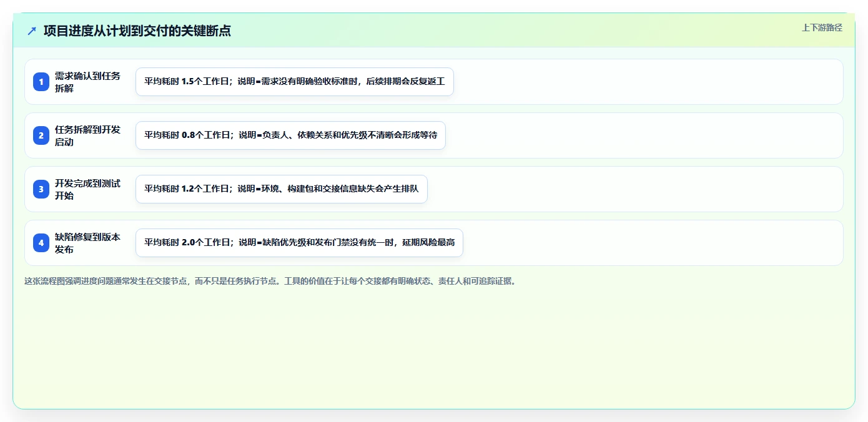Click step number 1 badge
Image resolution: width=868 pixels, height=422 pixels.
click(x=41, y=82)
